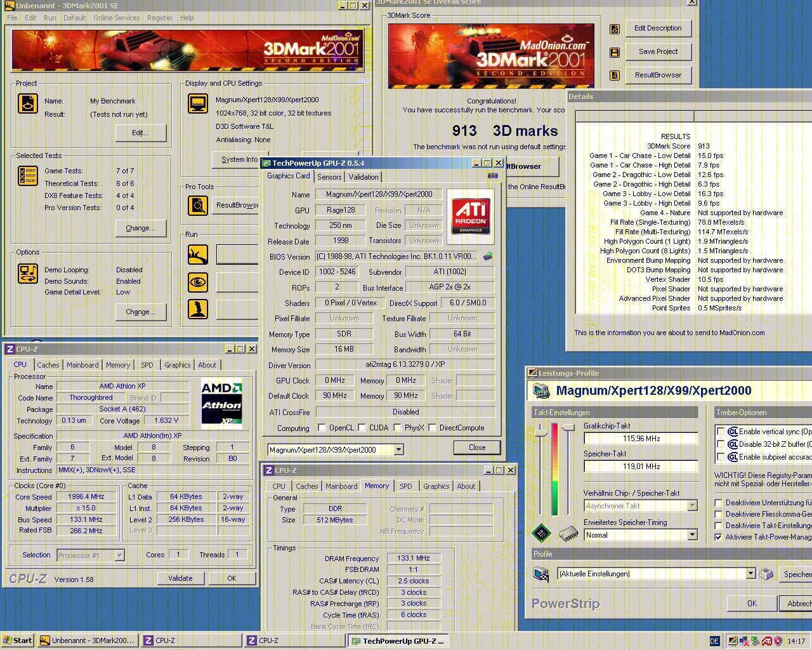Toggle PhysX checkbox in GPU-Z
The width and height of the screenshot is (812, 650).
[x=397, y=428]
